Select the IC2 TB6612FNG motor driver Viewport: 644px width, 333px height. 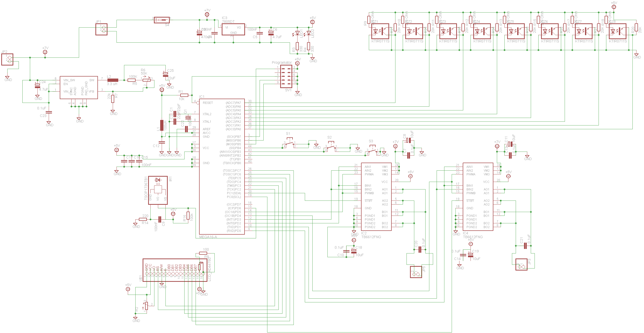[376, 197]
